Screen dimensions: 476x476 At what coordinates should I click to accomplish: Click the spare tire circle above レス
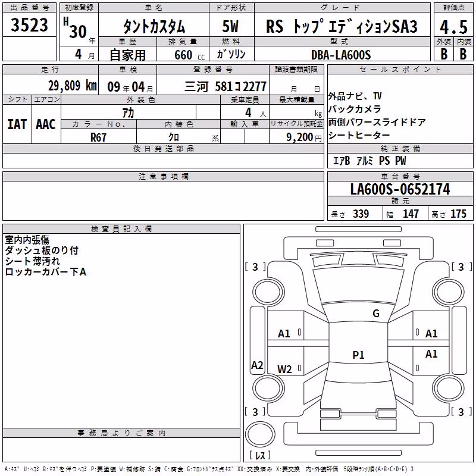coord(260,434)
